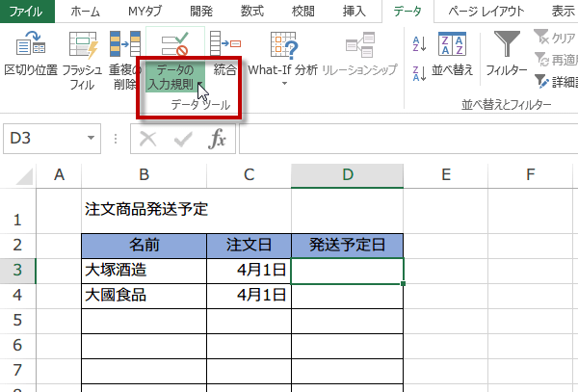This screenshot has height=392, width=578.
Task: Select empty cell B5 in 名前 column
Action: [x=144, y=321]
